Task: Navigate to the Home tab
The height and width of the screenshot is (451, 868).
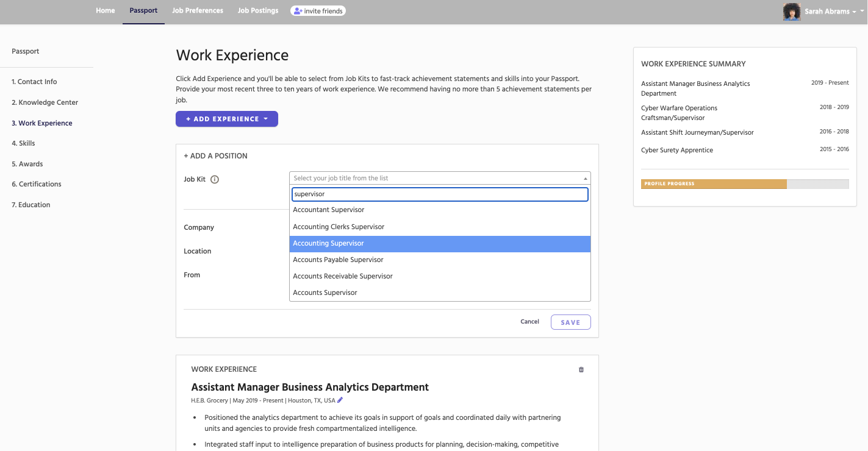Action: pos(106,11)
